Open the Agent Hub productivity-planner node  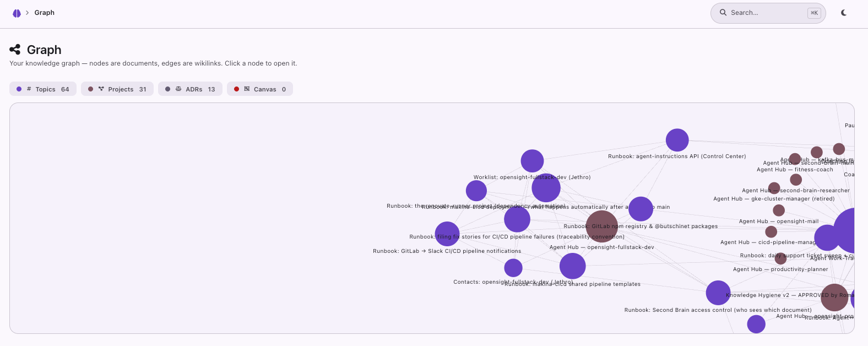click(x=780, y=258)
